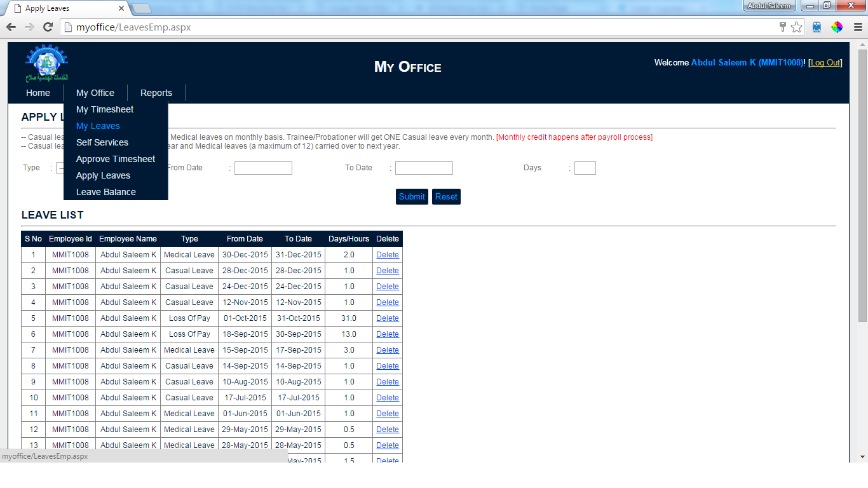Delete the 29-May-2015 Medical Leave row

click(x=388, y=430)
